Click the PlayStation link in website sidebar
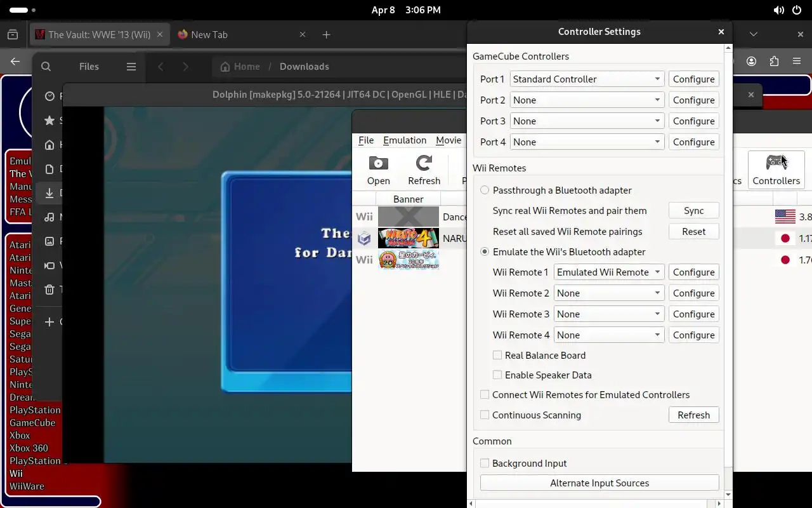 click(x=35, y=410)
